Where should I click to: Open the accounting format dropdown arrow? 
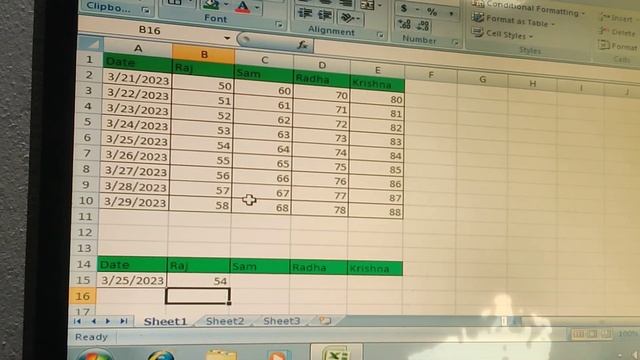point(417,10)
